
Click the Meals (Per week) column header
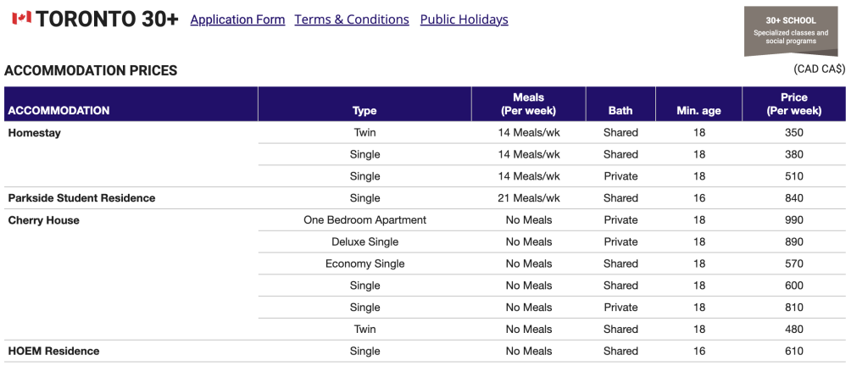[x=528, y=104]
